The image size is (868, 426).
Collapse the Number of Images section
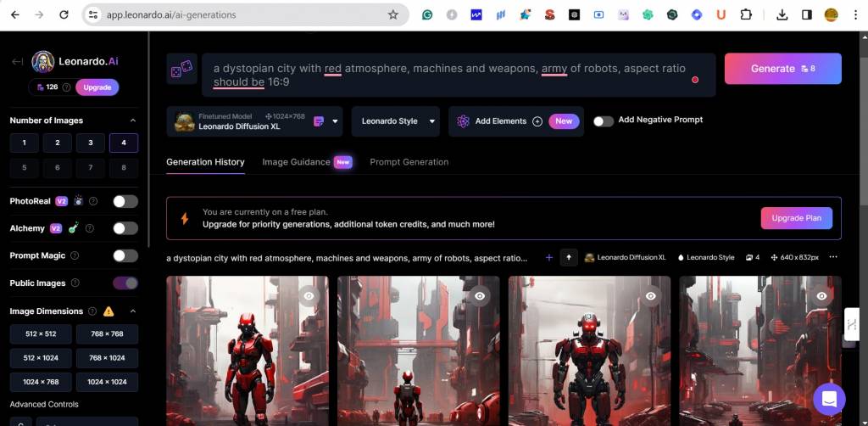[x=133, y=121]
